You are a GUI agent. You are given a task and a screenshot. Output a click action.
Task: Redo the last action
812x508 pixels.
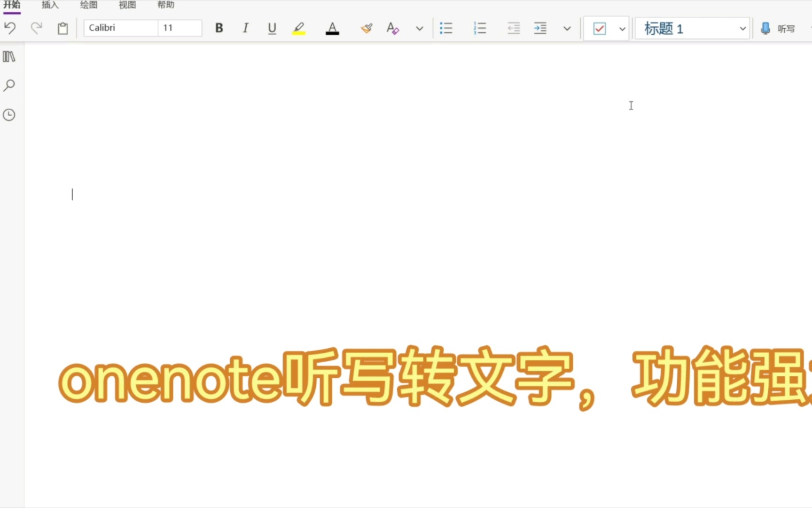click(36, 28)
